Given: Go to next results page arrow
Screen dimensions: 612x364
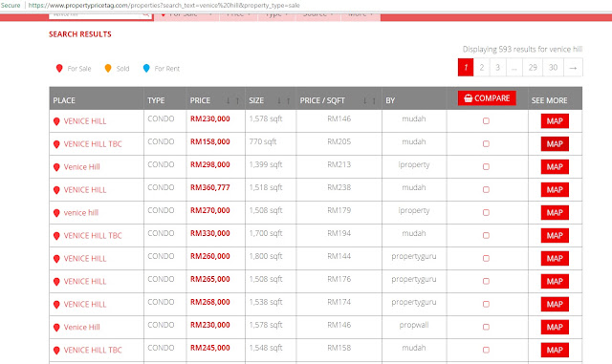Looking at the screenshot, I should tap(573, 68).
